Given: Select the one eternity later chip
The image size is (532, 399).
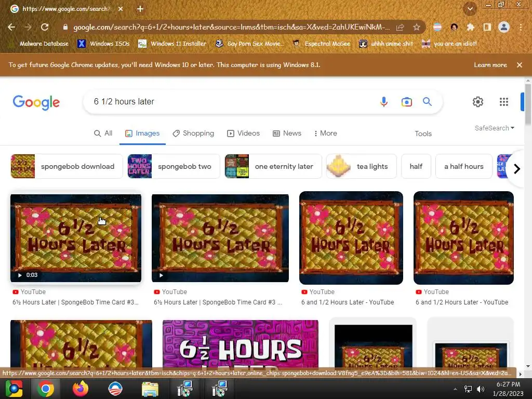Looking at the screenshot, I should tap(273, 166).
